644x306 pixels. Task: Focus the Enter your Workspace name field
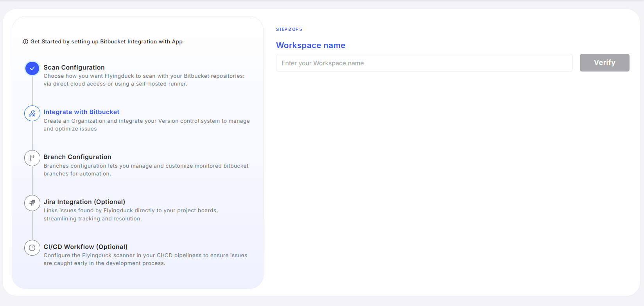(424, 63)
